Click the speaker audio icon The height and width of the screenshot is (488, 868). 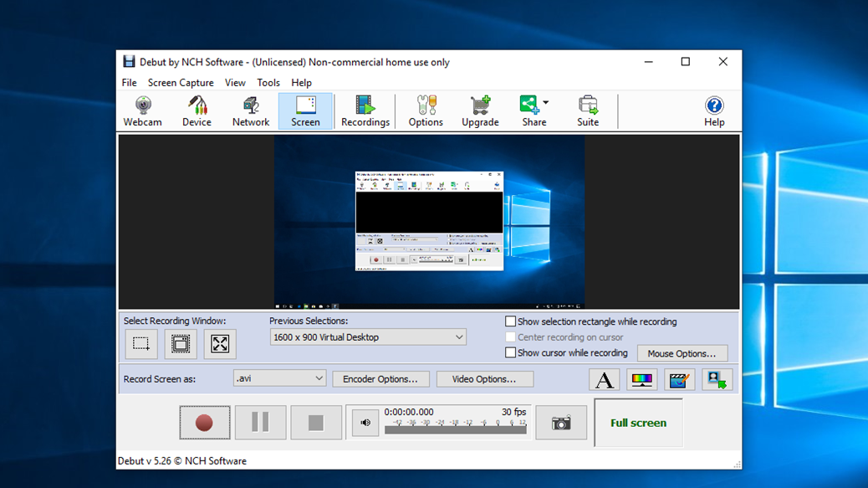coord(365,423)
